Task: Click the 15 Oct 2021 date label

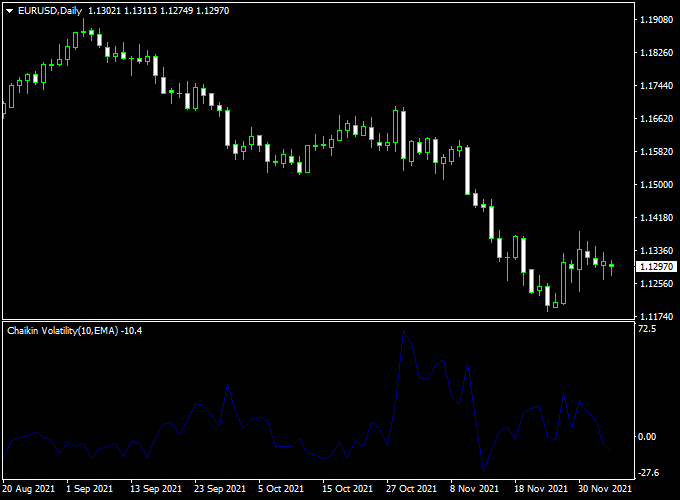Action: tap(347, 489)
